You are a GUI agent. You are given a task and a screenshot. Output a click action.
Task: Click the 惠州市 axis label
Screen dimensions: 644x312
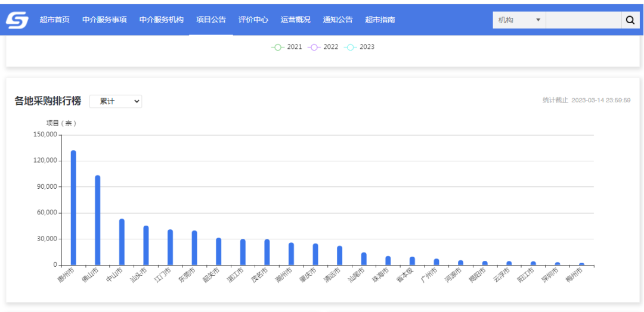[67, 276]
